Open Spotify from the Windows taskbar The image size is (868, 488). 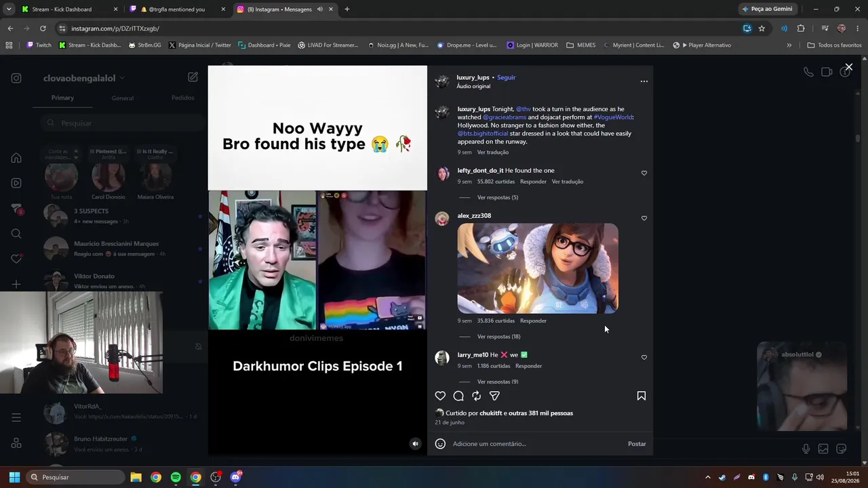click(176, 477)
